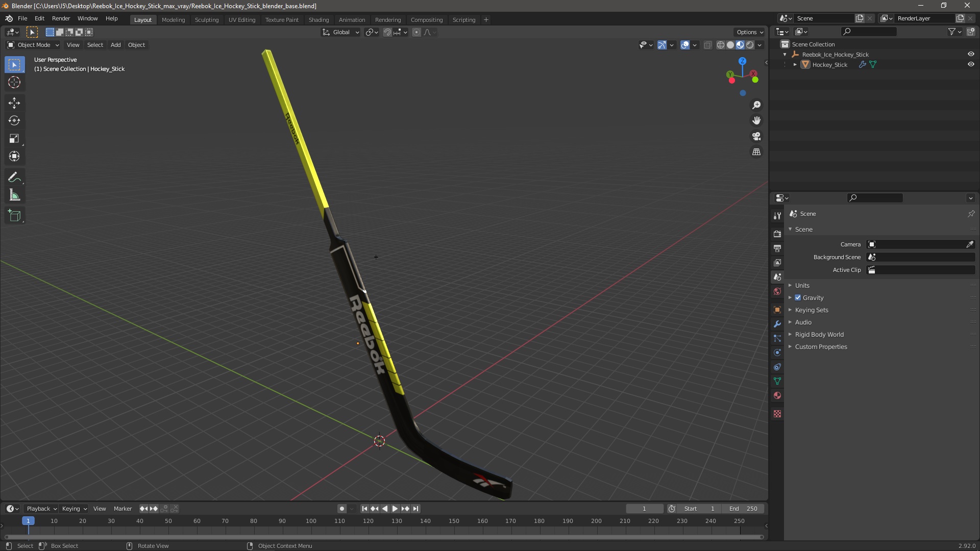Viewport: 980px width, 551px height.
Task: Open the Object Data properties tab
Action: pyautogui.click(x=777, y=381)
